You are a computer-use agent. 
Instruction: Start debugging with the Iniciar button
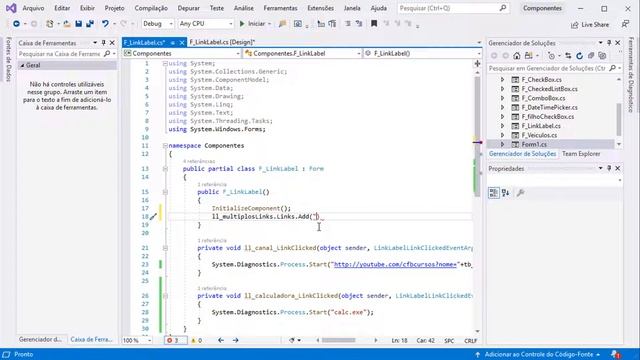click(255, 24)
